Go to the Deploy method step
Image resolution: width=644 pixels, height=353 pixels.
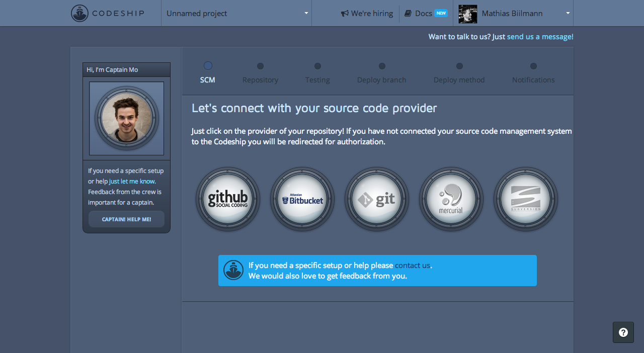459,80
